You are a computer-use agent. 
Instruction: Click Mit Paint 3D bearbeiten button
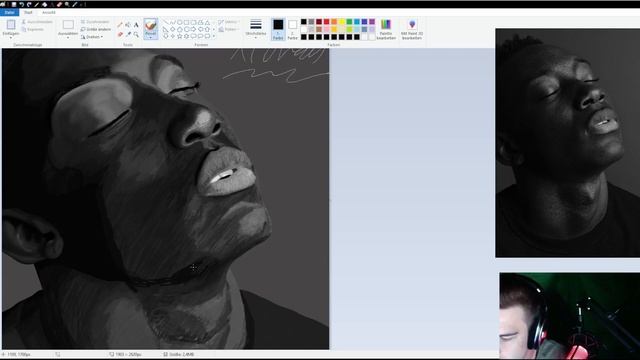click(412, 29)
